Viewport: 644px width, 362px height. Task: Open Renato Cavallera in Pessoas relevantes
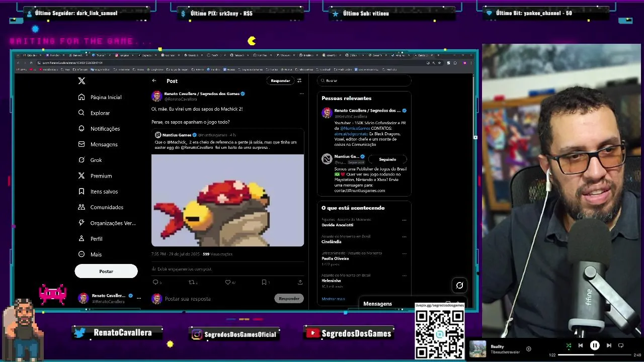point(368,111)
